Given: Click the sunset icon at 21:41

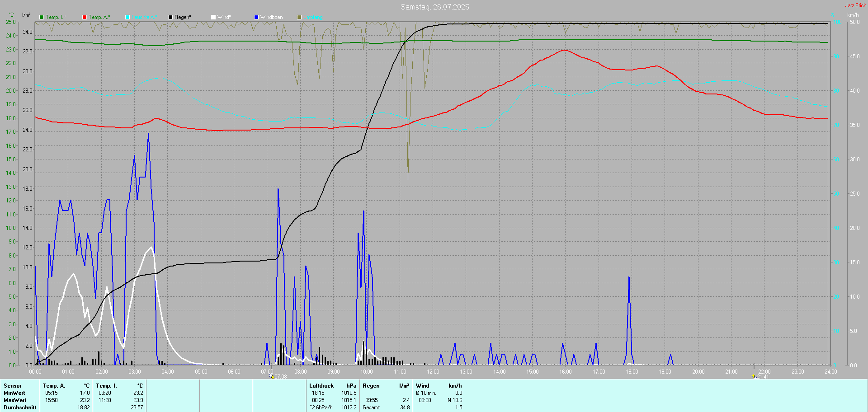Looking at the screenshot, I should click(x=754, y=376).
